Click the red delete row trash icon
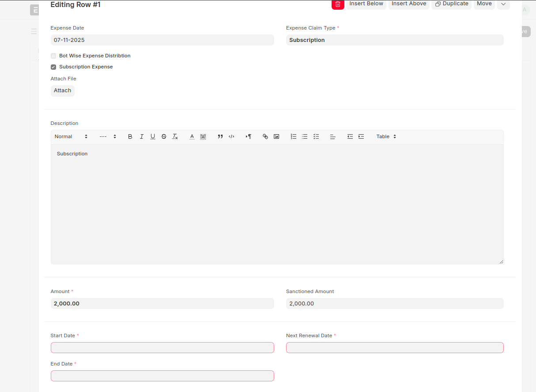 (338, 4)
